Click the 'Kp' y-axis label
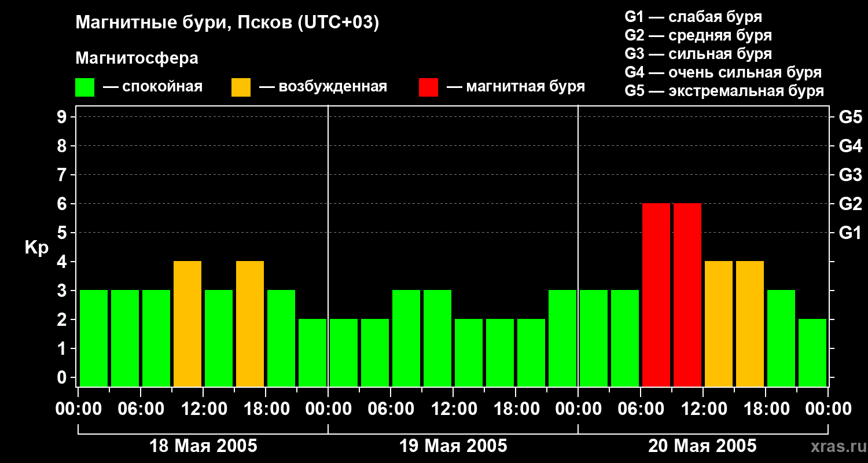This screenshot has width=868, height=463. tap(36, 248)
